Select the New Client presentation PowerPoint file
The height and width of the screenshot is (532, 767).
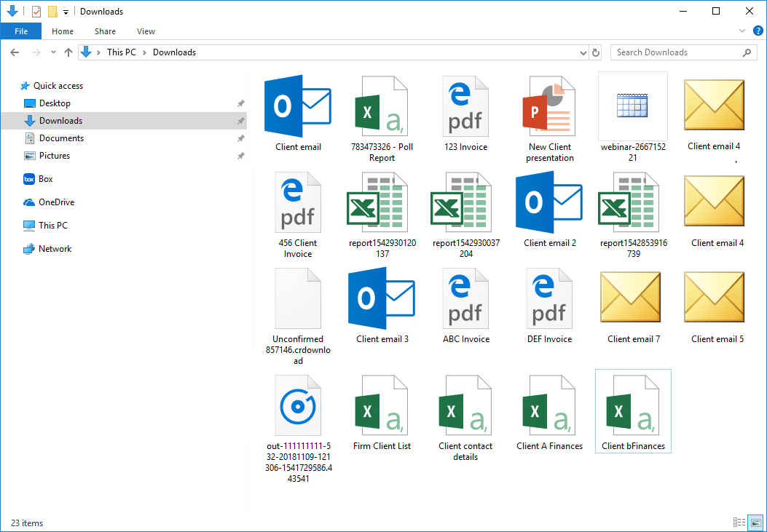point(549,119)
